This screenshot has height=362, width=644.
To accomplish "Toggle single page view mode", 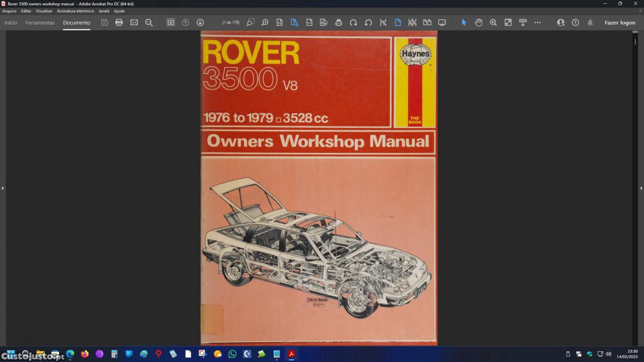I will pyautogui.click(x=398, y=23).
